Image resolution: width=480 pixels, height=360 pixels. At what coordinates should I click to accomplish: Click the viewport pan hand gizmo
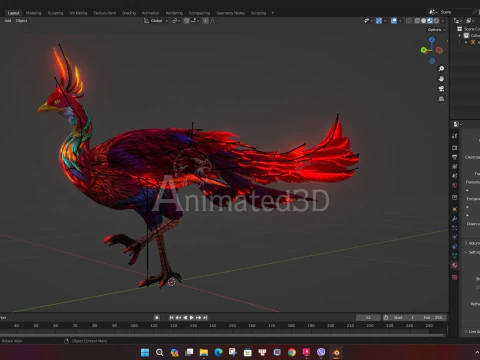441,79
